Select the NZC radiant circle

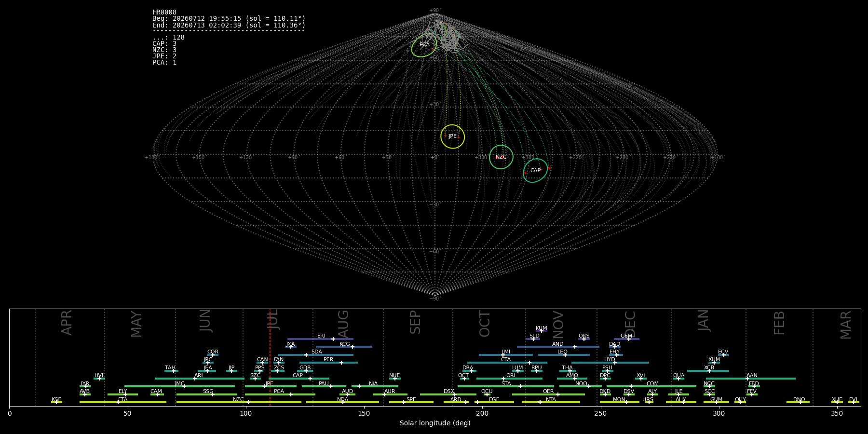point(501,157)
